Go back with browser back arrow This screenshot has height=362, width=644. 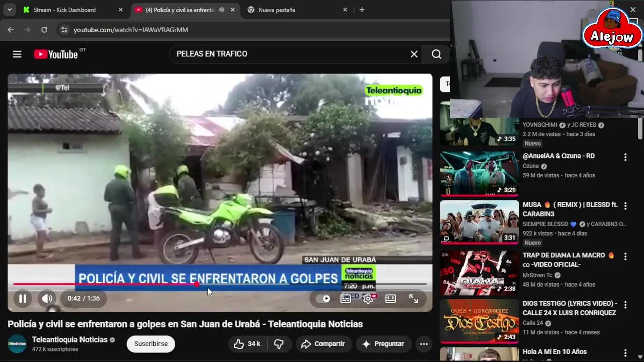11,30
